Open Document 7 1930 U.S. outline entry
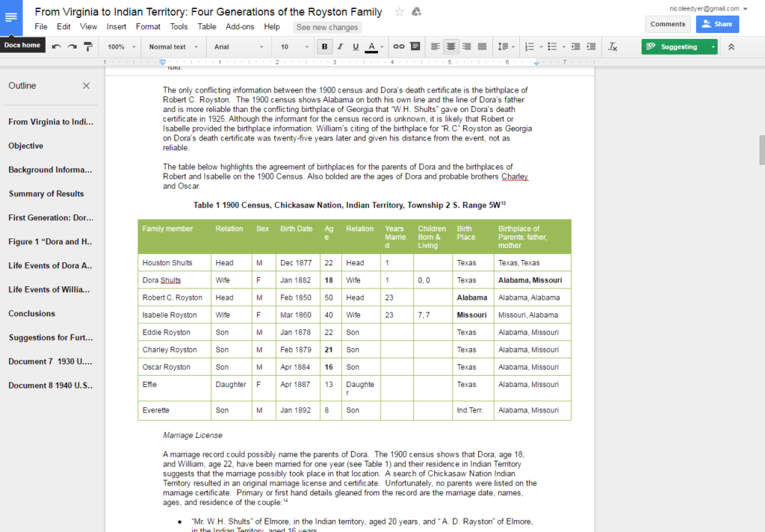The height and width of the screenshot is (532, 765). pos(50,361)
